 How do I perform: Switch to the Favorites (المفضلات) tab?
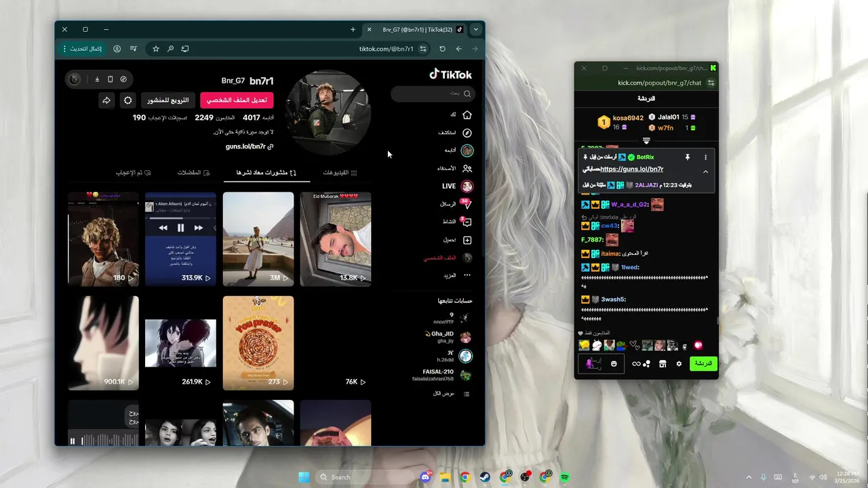pos(193,173)
